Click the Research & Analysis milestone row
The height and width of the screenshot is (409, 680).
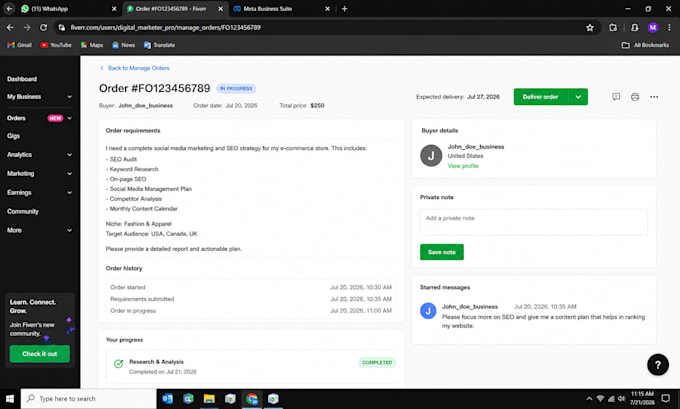click(251, 366)
